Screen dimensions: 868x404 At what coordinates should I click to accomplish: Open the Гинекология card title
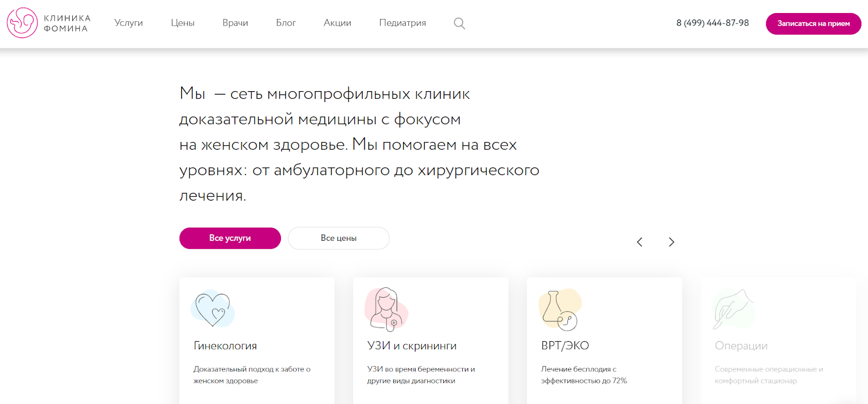pyautogui.click(x=225, y=345)
